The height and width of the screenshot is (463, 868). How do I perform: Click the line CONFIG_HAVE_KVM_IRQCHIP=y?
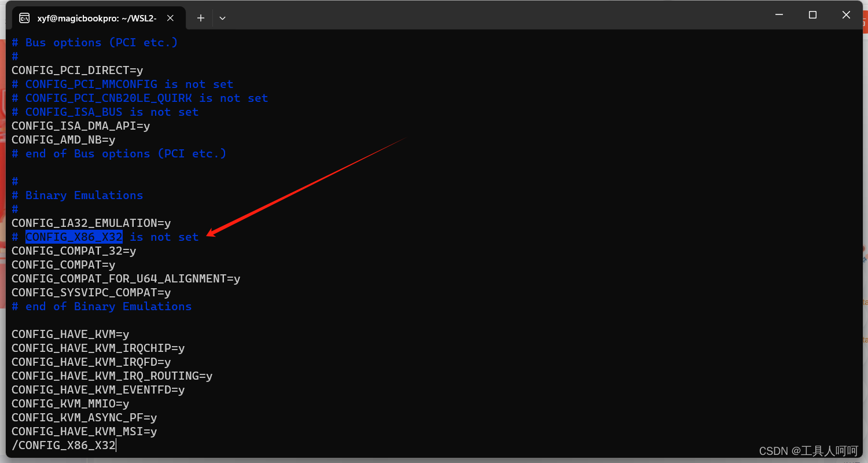click(98, 348)
